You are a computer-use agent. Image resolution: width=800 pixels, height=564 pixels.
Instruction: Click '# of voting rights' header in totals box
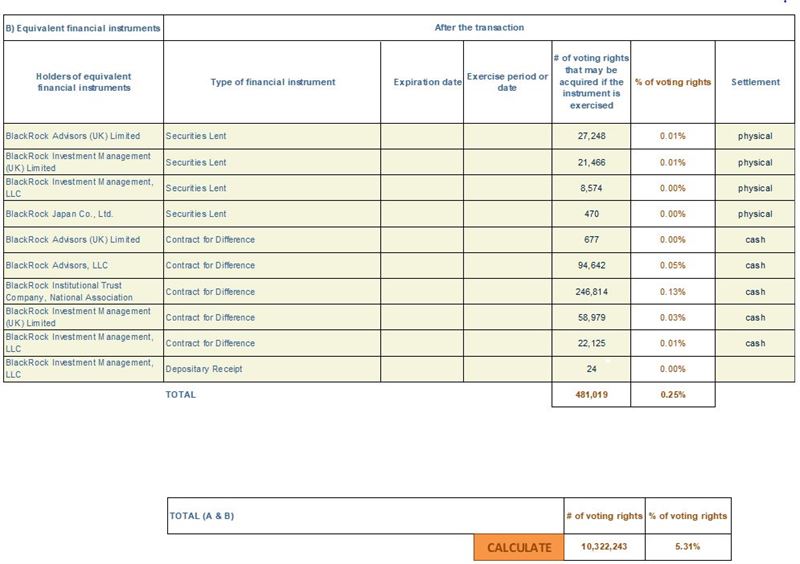pyautogui.click(x=604, y=516)
